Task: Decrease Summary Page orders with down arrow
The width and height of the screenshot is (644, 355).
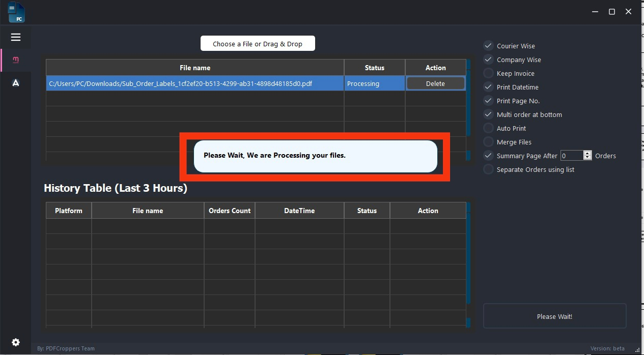Action: pos(587,158)
